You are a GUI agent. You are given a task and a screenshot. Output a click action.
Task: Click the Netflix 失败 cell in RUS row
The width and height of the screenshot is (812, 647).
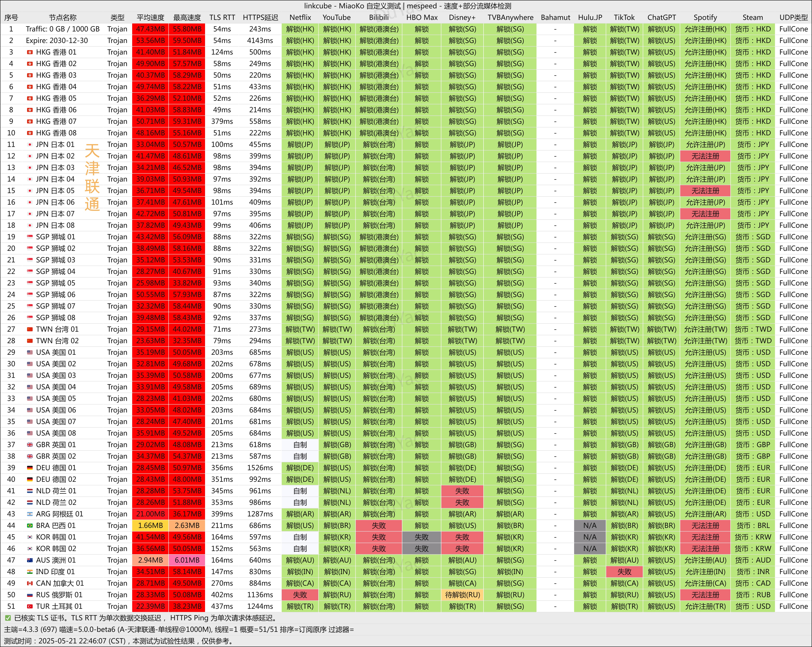coord(300,595)
